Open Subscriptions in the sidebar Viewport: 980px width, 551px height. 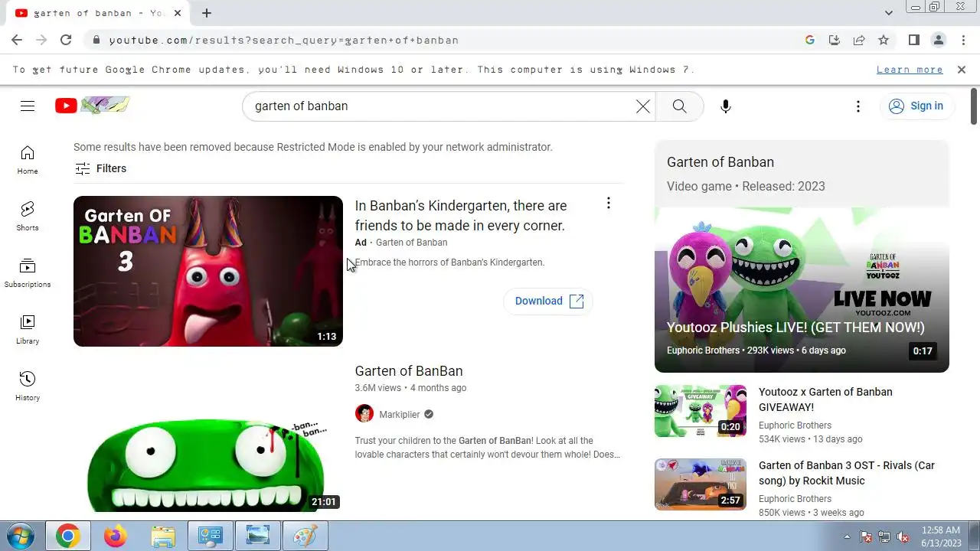point(28,273)
